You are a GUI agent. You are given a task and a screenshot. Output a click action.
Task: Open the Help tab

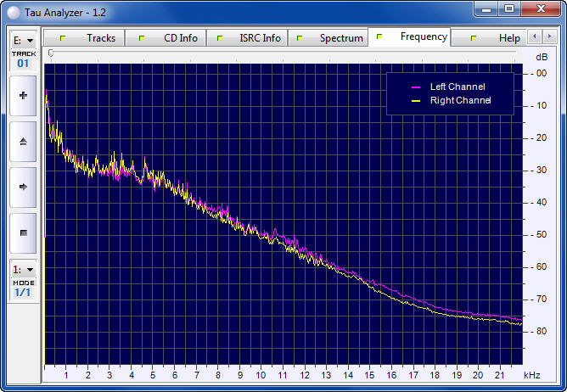coord(500,38)
